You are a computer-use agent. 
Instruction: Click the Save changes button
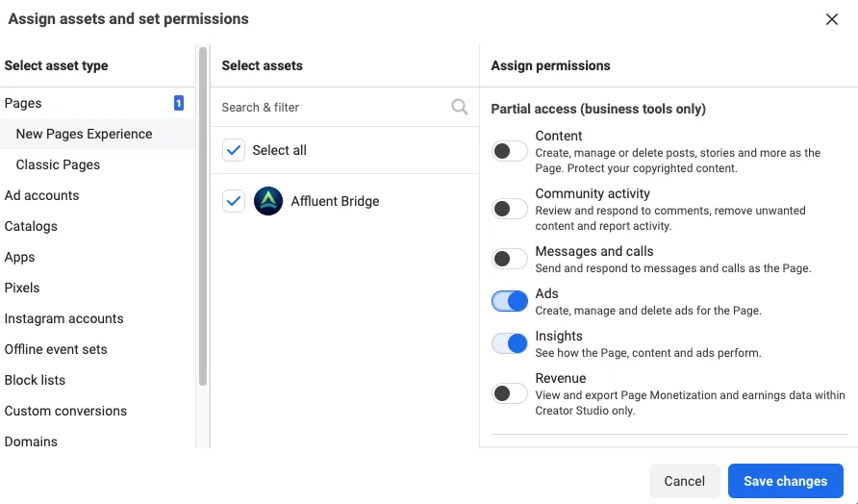point(785,481)
